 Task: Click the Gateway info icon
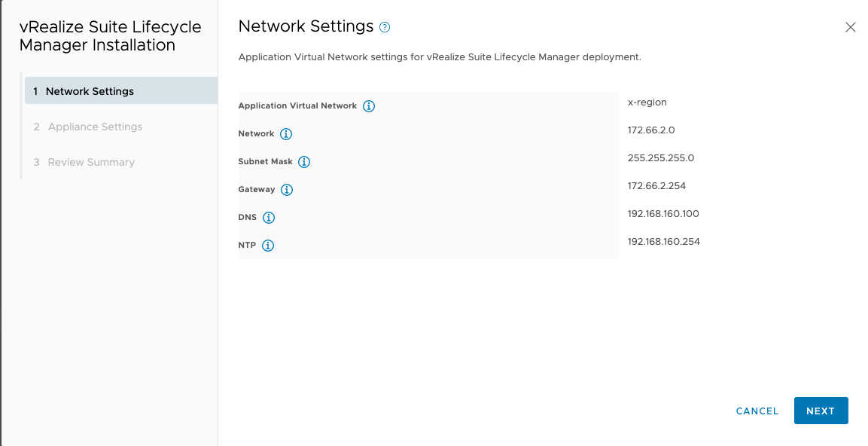point(286,190)
